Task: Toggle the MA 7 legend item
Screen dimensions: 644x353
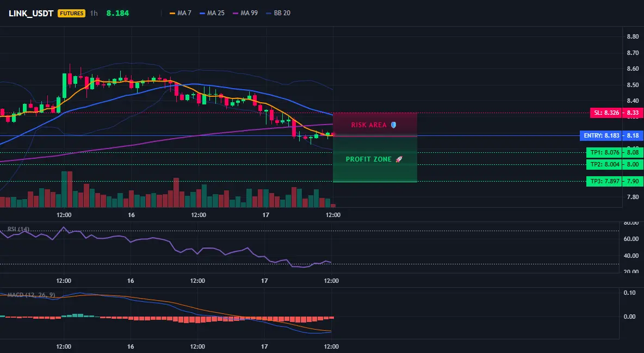Action: tap(180, 13)
